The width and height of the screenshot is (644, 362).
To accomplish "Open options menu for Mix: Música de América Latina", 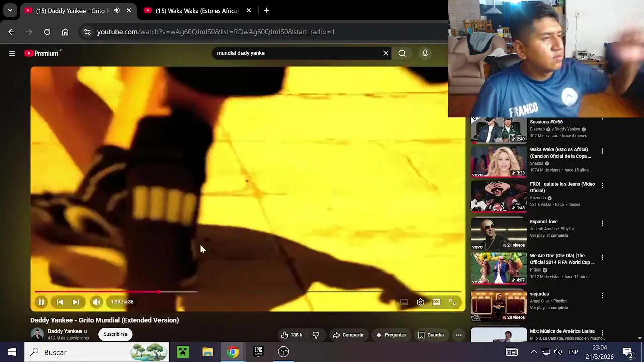I will [x=602, y=333].
